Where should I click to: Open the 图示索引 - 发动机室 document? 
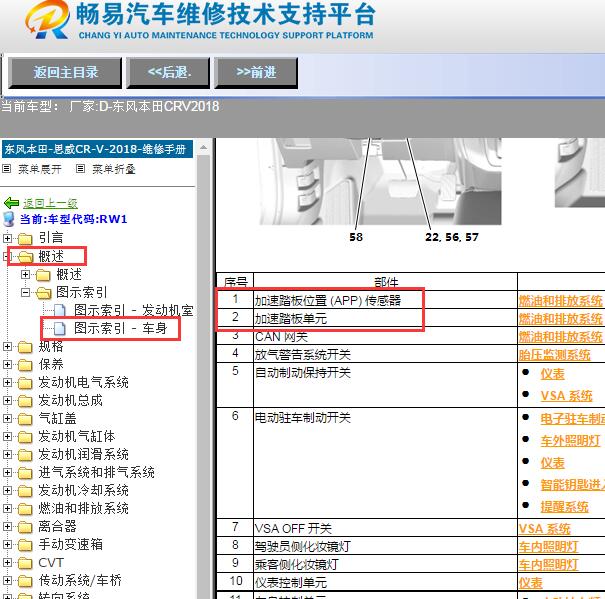(x=134, y=310)
